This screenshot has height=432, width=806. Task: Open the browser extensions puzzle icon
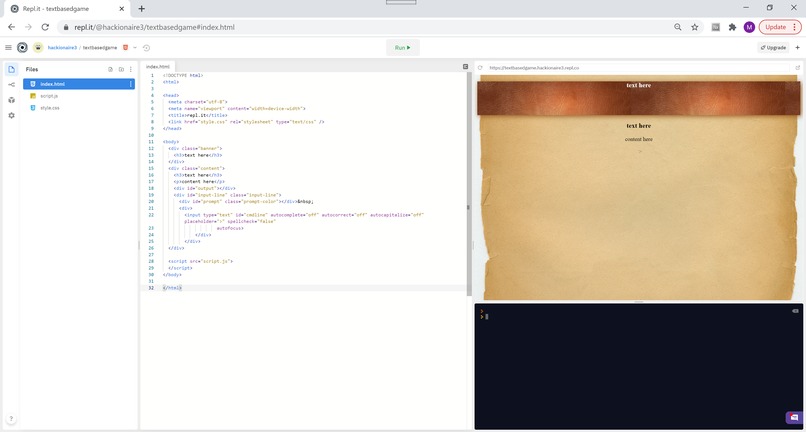(732, 27)
